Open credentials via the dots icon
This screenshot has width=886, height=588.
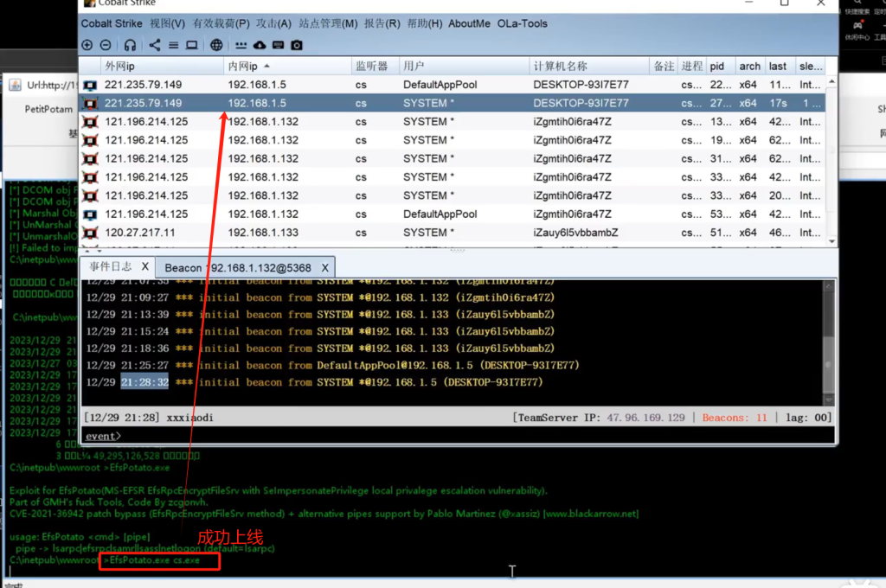(241, 45)
